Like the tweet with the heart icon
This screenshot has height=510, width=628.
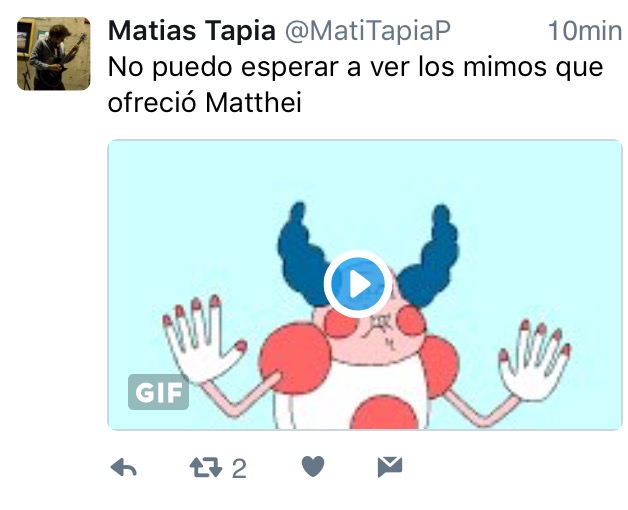[x=313, y=467]
